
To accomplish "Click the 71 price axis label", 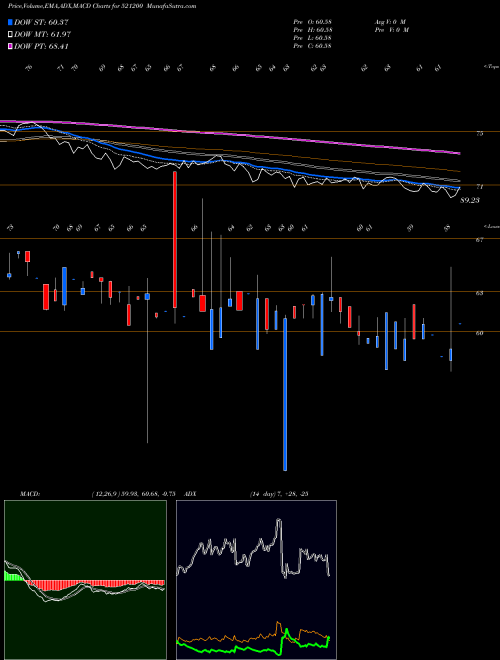I will [479, 186].
